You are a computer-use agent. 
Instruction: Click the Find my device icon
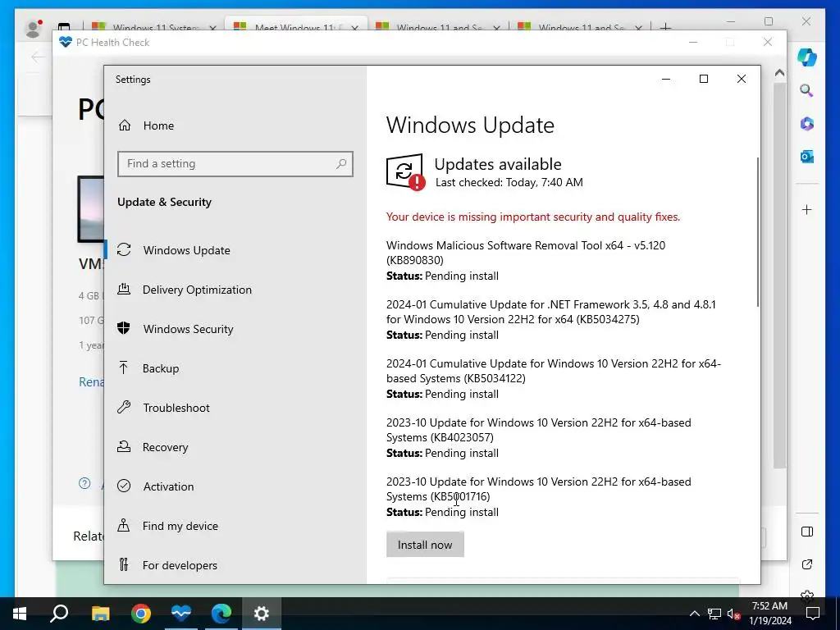[x=123, y=525]
